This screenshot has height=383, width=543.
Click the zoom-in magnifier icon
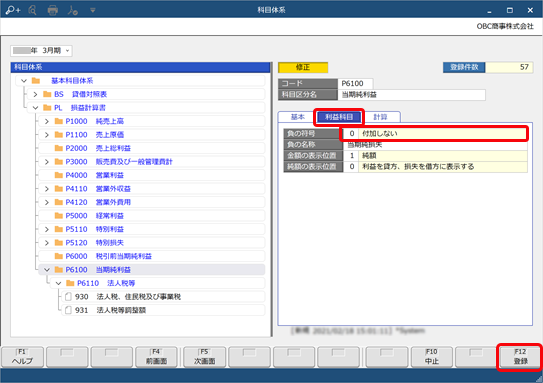click(x=12, y=10)
